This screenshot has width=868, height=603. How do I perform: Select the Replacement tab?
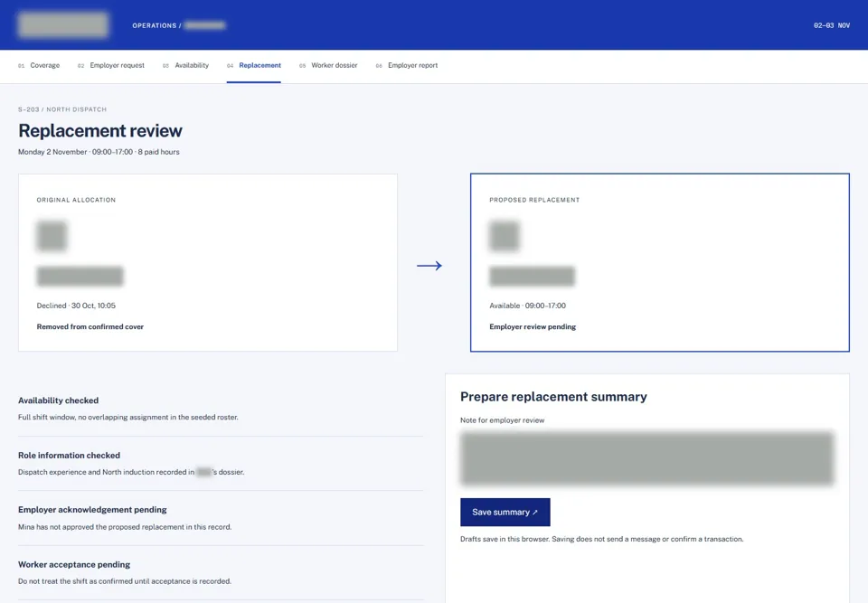click(253, 65)
